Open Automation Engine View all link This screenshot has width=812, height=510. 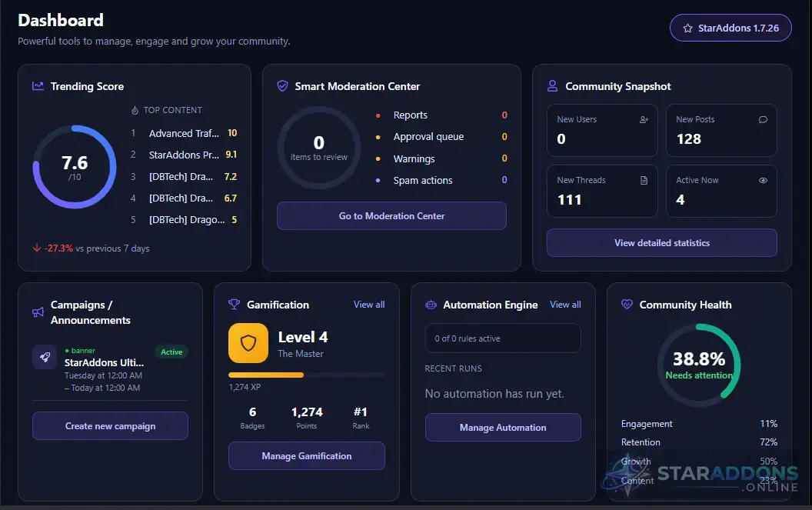point(565,305)
